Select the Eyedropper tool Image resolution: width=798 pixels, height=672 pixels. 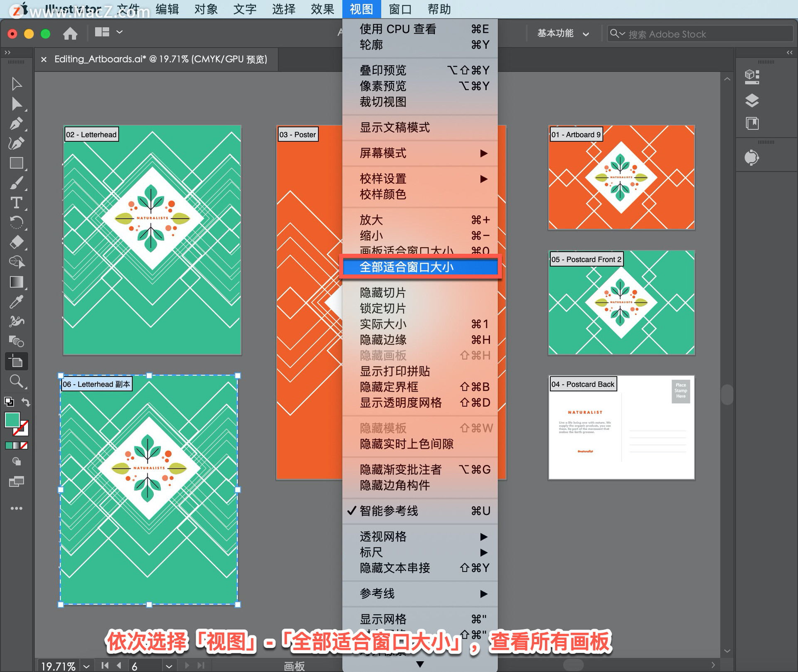coord(17,302)
